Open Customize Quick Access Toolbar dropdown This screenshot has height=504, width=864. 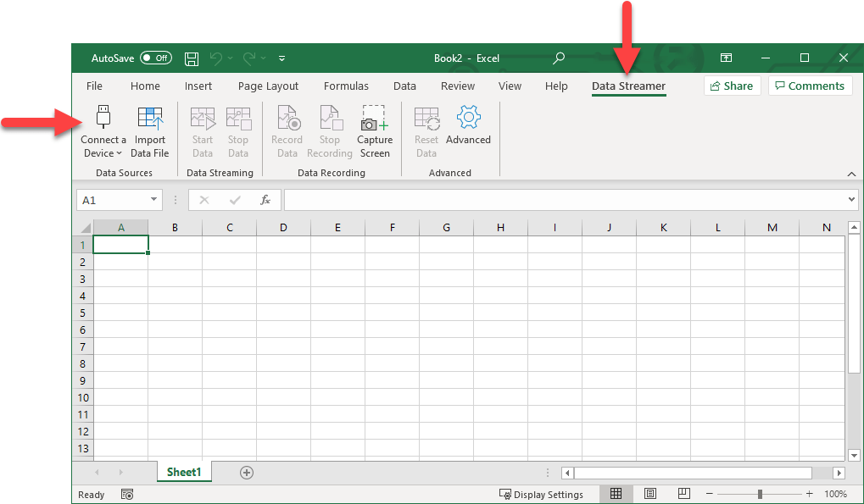click(281, 58)
